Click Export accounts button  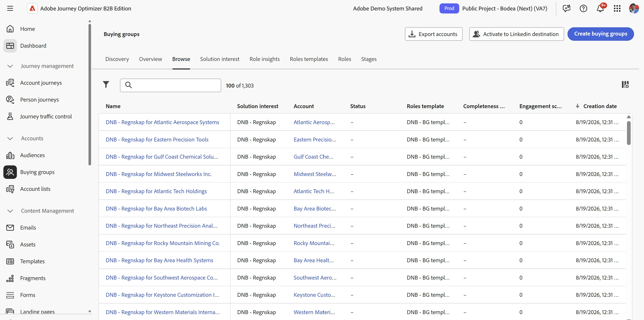coord(433,34)
